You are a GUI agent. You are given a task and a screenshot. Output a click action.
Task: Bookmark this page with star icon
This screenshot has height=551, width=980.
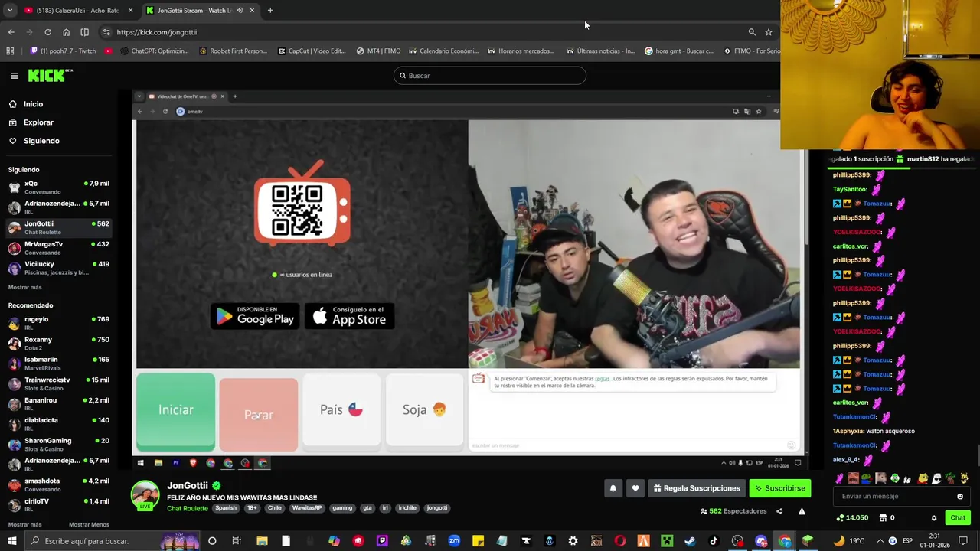coord(769,32)
